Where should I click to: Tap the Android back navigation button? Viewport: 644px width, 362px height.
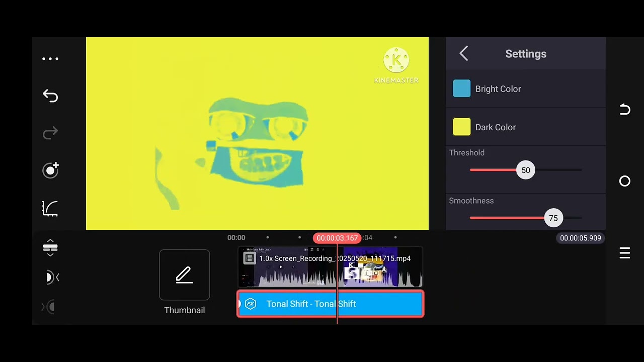pos(625,109)
